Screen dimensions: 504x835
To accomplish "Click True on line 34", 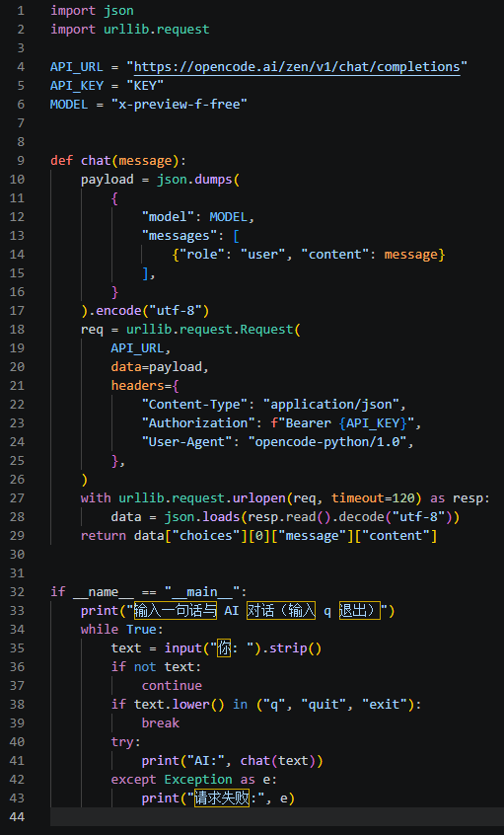I will pos(142,629).
